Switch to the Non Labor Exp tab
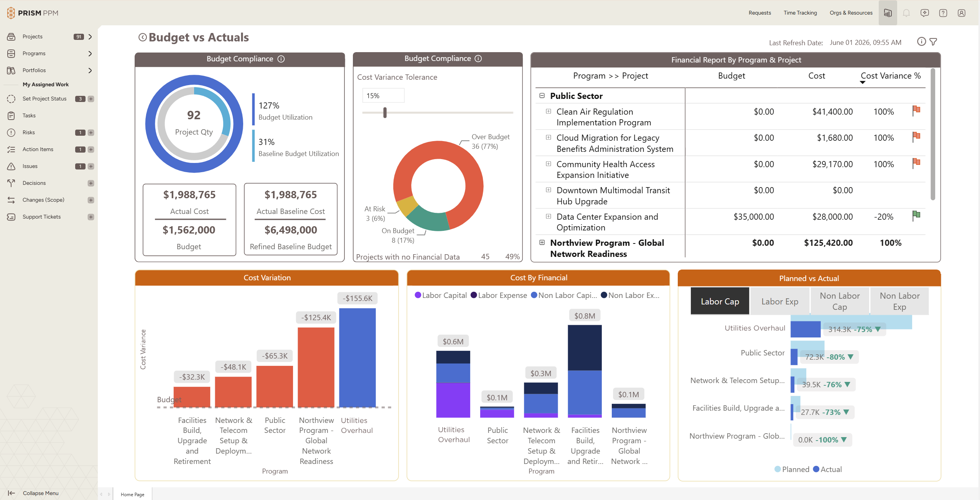980x500 pixels. [x=899, y=301]
